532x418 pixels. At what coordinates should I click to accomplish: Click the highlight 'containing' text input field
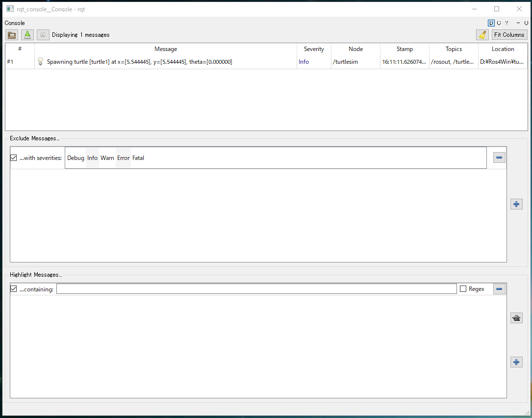256,289
